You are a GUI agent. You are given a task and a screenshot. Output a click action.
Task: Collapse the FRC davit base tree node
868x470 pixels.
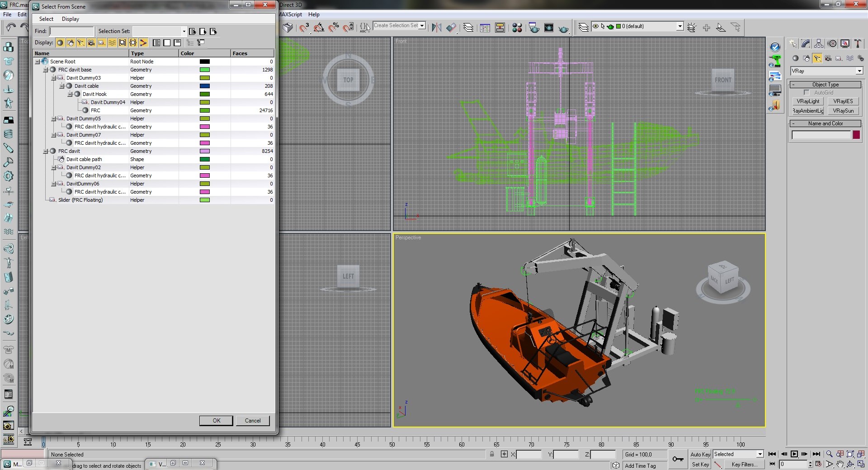[x=46, y=70]
